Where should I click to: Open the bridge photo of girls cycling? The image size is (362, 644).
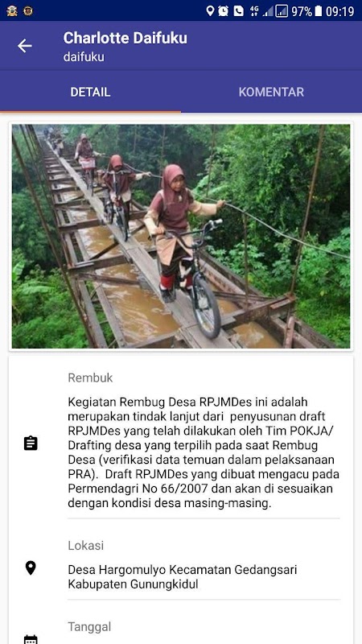181,237
